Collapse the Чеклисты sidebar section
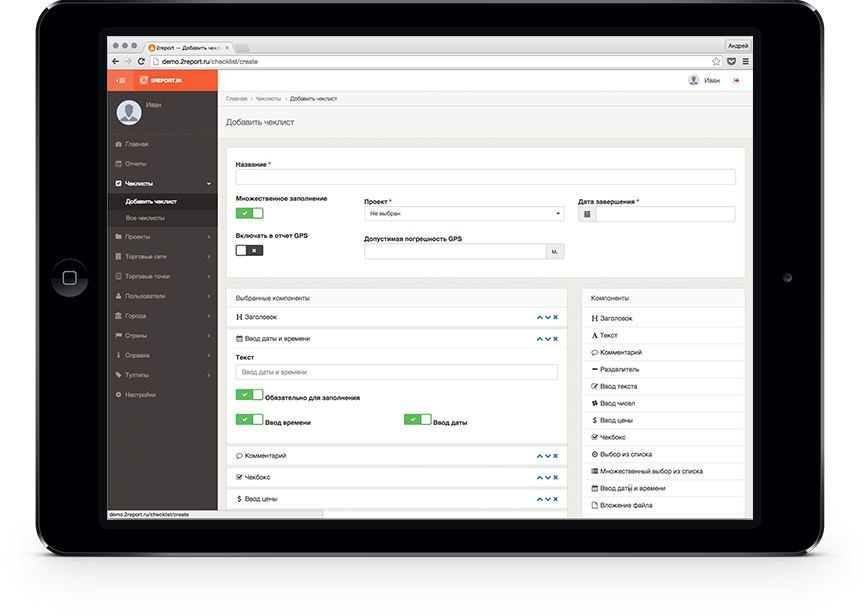The height and width of the screenshot is (616, 863). pyautogui.click(x=163, y=183)
